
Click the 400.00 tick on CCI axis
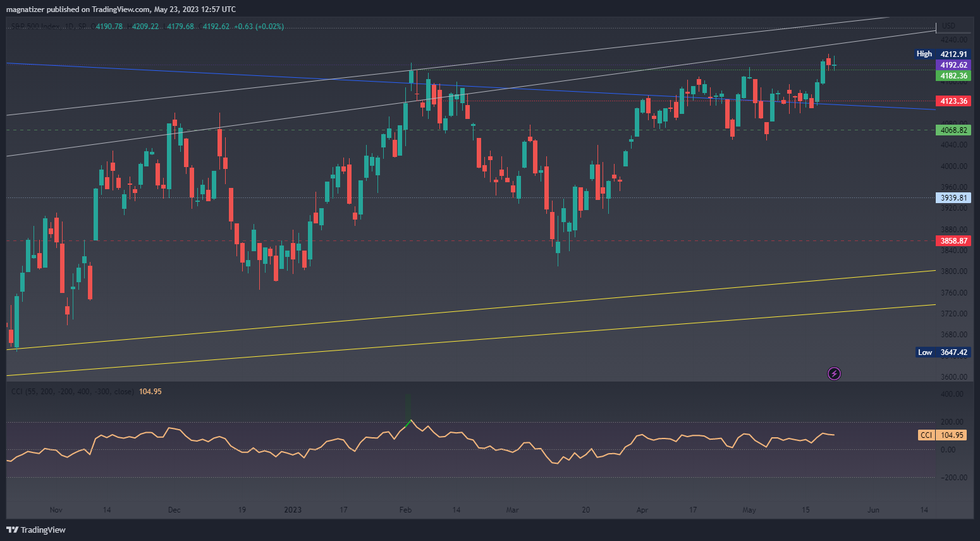pos(953,394)
